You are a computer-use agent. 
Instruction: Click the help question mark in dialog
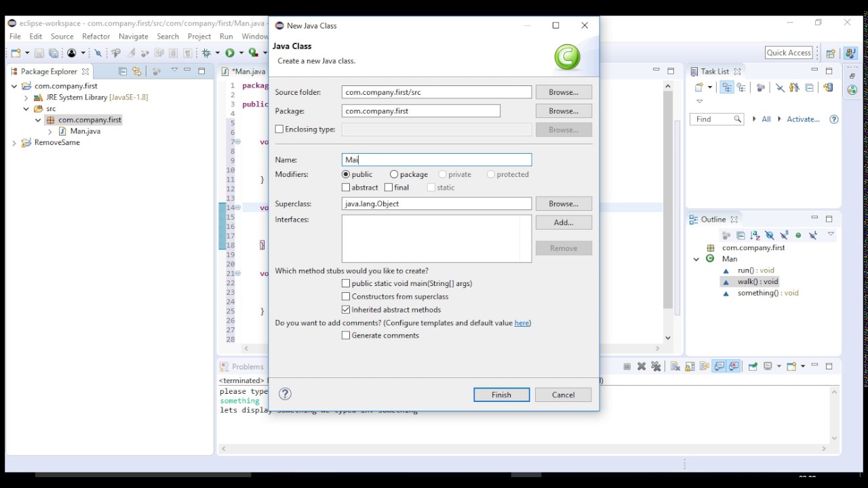click(285, 394)
